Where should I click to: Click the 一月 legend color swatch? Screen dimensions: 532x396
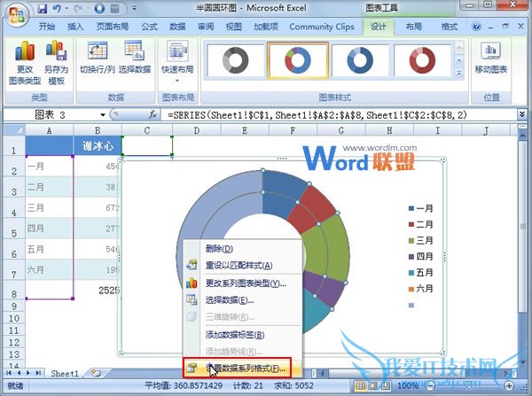pos(411,208)
